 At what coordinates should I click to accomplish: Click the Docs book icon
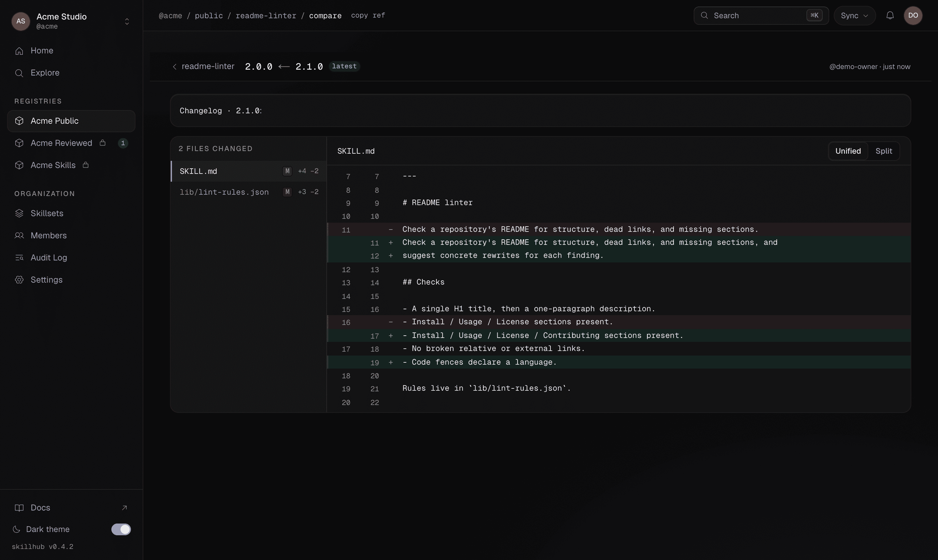point(19,508)
